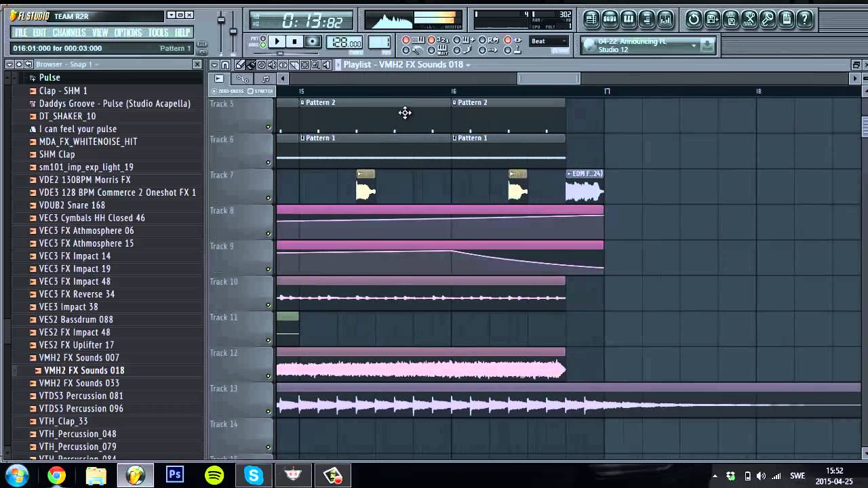Select Daddys Groove - Pulse (Studio Acapella)
The height and width of the screenshot is (488, 868).
(x=115, y=104)
